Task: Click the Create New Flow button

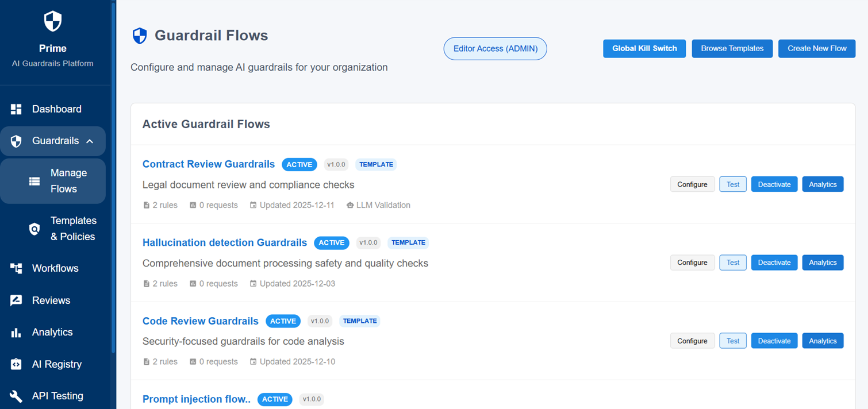Action: (x=816, y=49)
